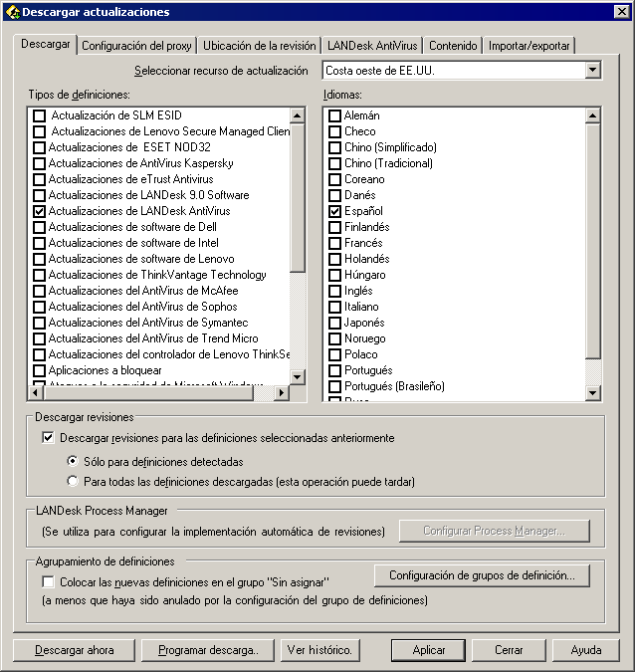
Task: Uncheck the Español language
Action: tap(334, 211)
